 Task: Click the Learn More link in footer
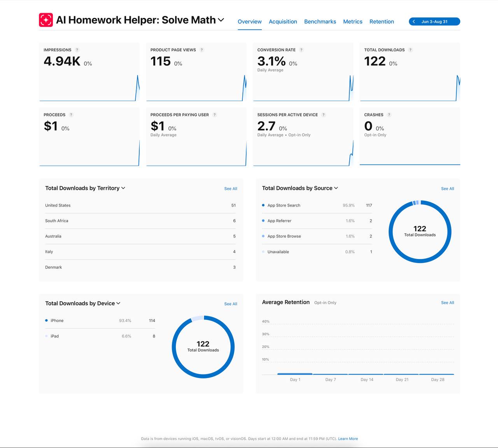(x=348, y=439)
